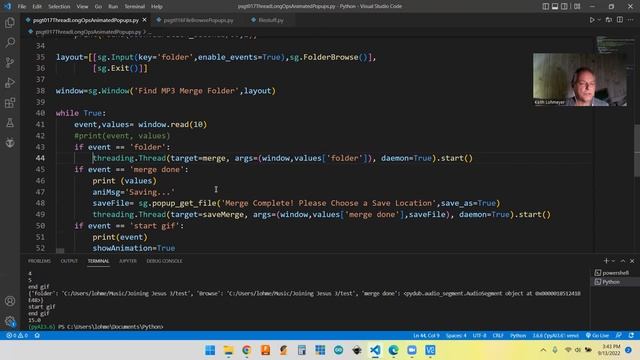Open the View menu
This screenshot has height=360, width=640.
pyautogui.click(x=82, y=7)
